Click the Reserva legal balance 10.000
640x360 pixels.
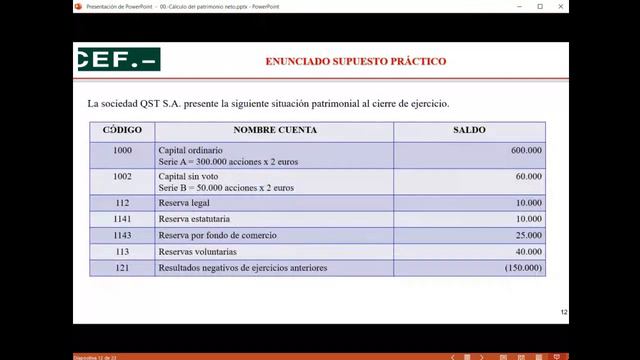(x=529, y=203)
